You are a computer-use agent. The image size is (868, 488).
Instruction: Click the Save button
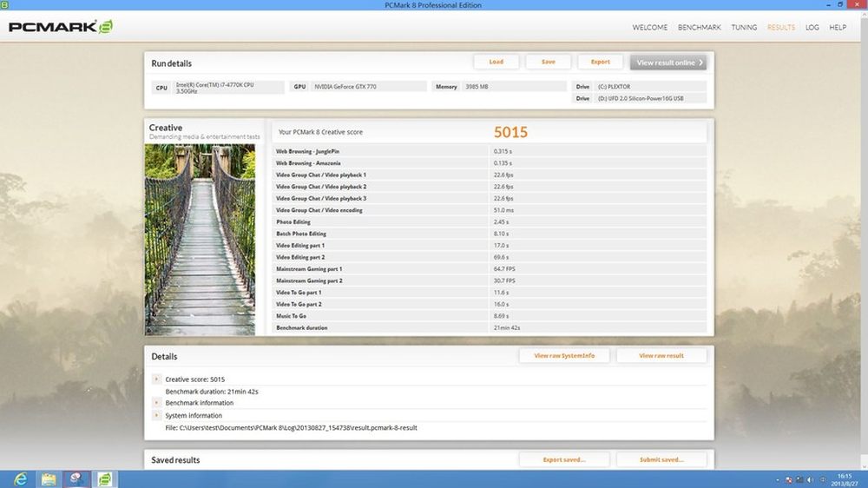click(x=548, y=62)
